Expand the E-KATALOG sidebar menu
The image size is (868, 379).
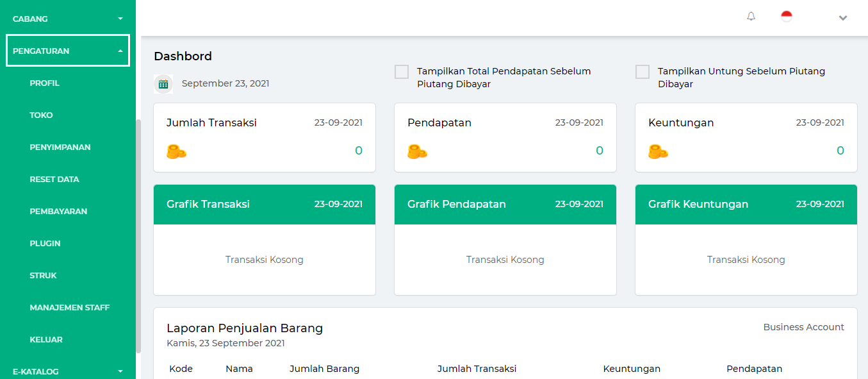68,371
